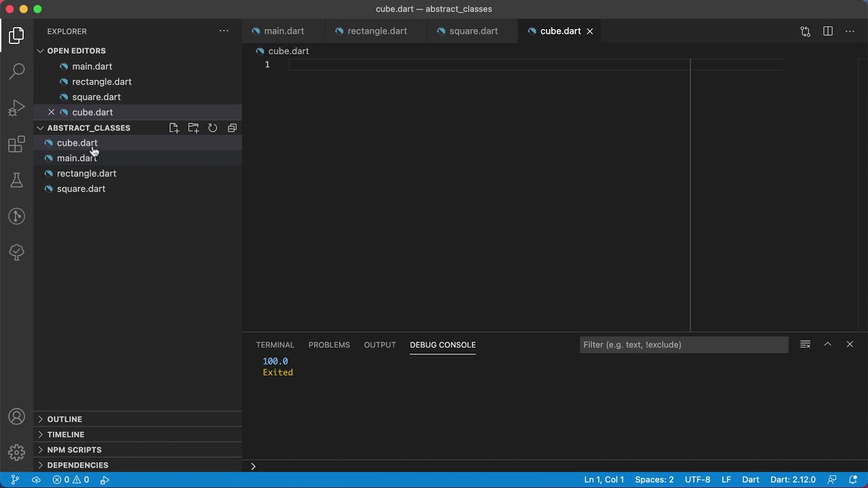868x488 pixels.
Task: Open the Manage gear icon
Action: pos(17,452)
